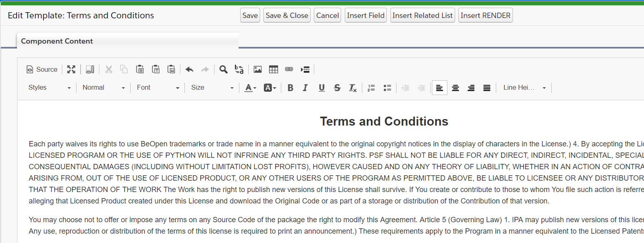Toggle underline formatting
This screenshot has width=644, height=243.
[x=322, y=88]
